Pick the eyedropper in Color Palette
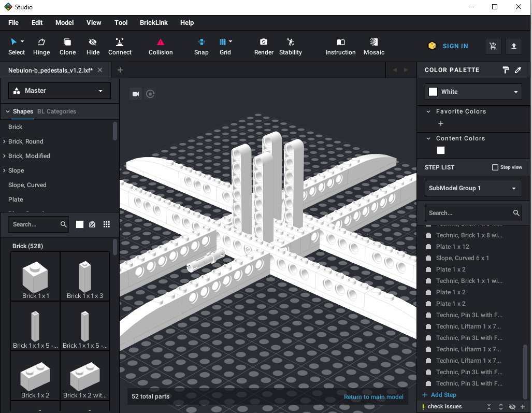Screen dimensions: 532x413 pos(517,70)
